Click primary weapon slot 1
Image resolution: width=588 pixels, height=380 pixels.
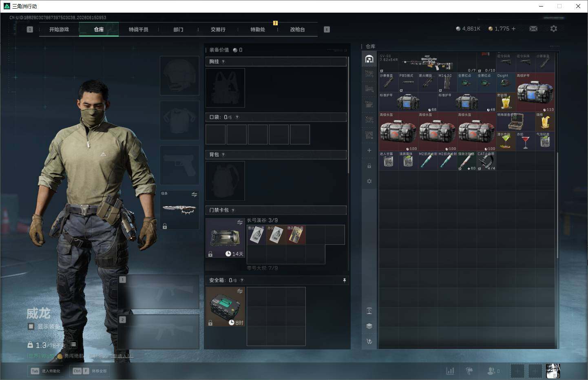point(159,292)
